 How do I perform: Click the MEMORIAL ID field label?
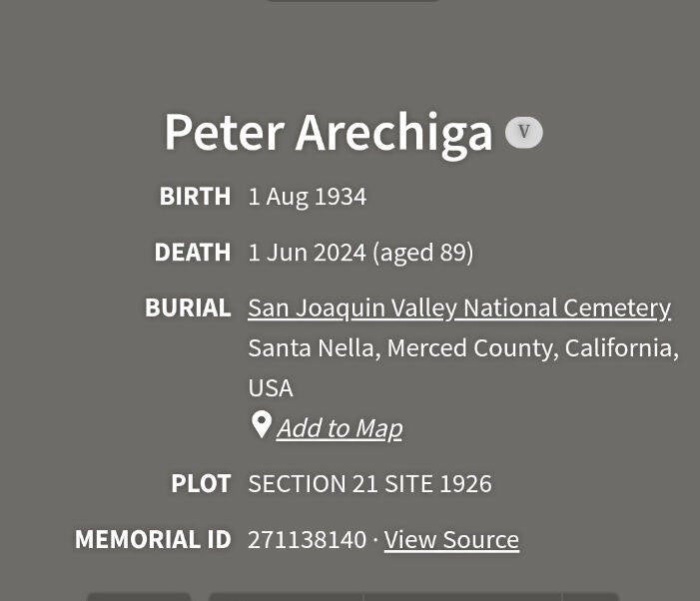coord(153,540)
